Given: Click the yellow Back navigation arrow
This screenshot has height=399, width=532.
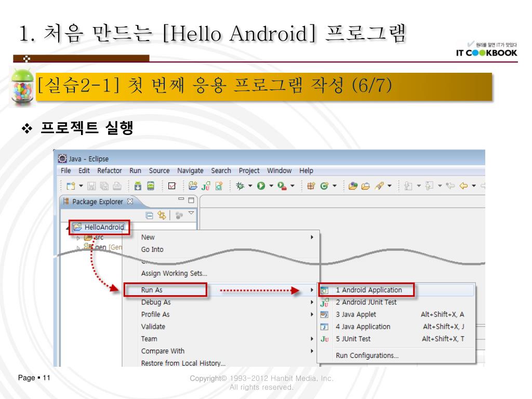Looking at the screenshot, I should pos(463,186).
